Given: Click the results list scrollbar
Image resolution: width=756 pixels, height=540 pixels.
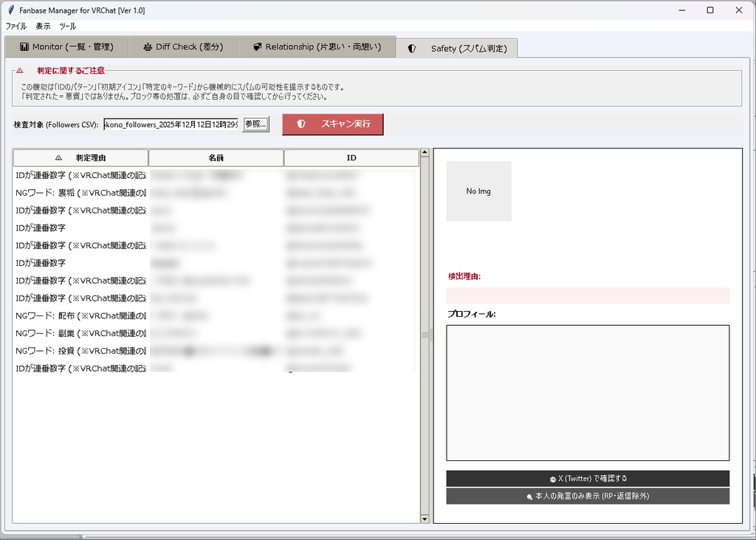Looking at the screenshot, I should (426, 335).
